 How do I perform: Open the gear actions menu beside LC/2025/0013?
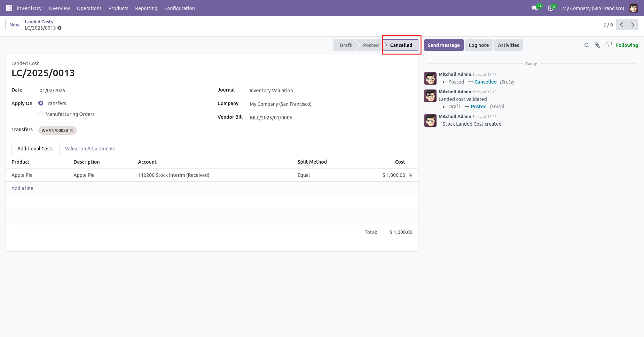(60, 28)
